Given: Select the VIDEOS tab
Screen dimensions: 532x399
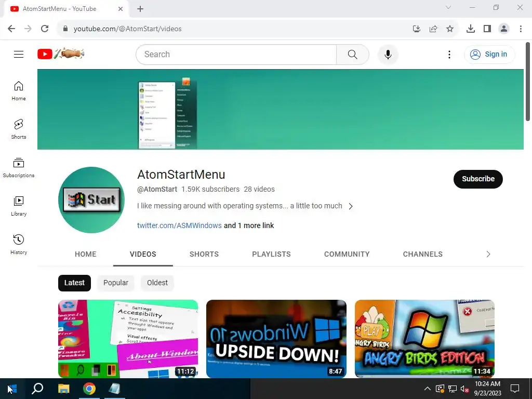Looking at the screenshot, I should click(143, 254).
